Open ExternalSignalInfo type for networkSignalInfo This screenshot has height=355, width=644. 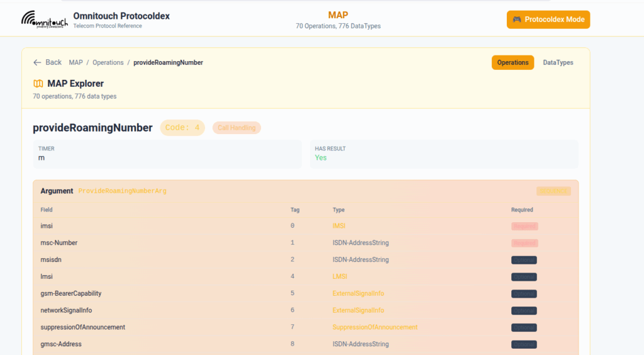pyautogui.click(x=358, y=310)
